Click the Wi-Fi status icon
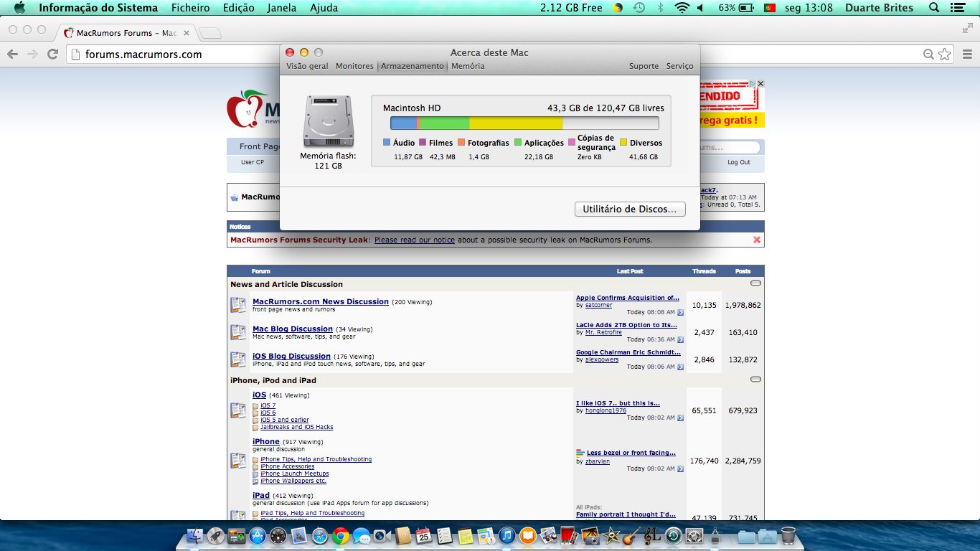The height and width of the screenshot is (551, 980). tap(682, 8)
